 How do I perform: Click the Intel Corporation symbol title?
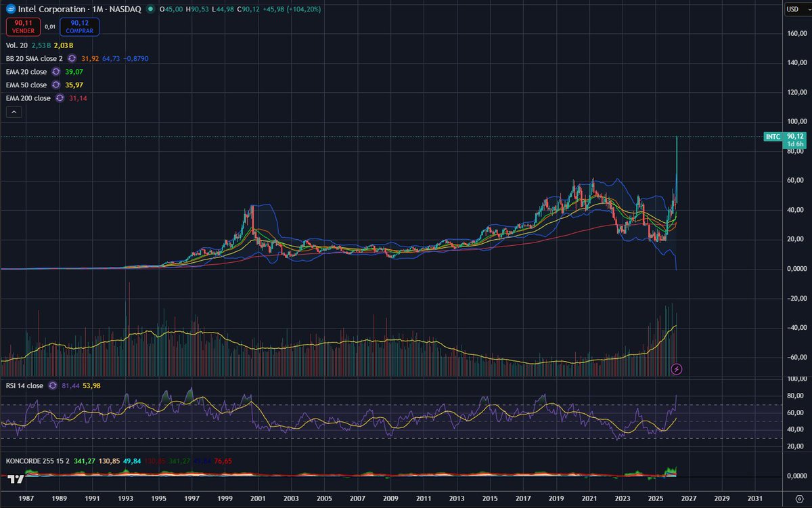(53, 9)
